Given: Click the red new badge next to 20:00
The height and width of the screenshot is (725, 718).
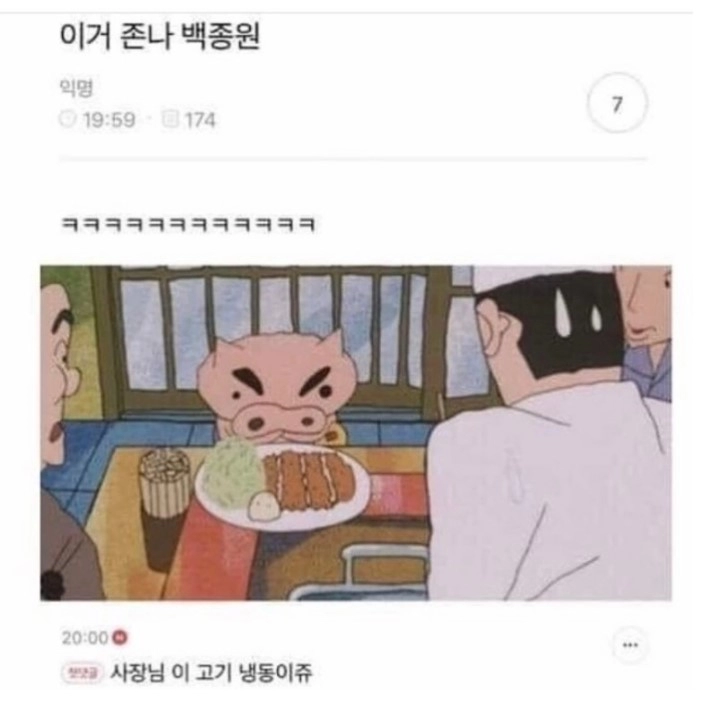Looking at the screenshot, I should click(x=121, y=638).
